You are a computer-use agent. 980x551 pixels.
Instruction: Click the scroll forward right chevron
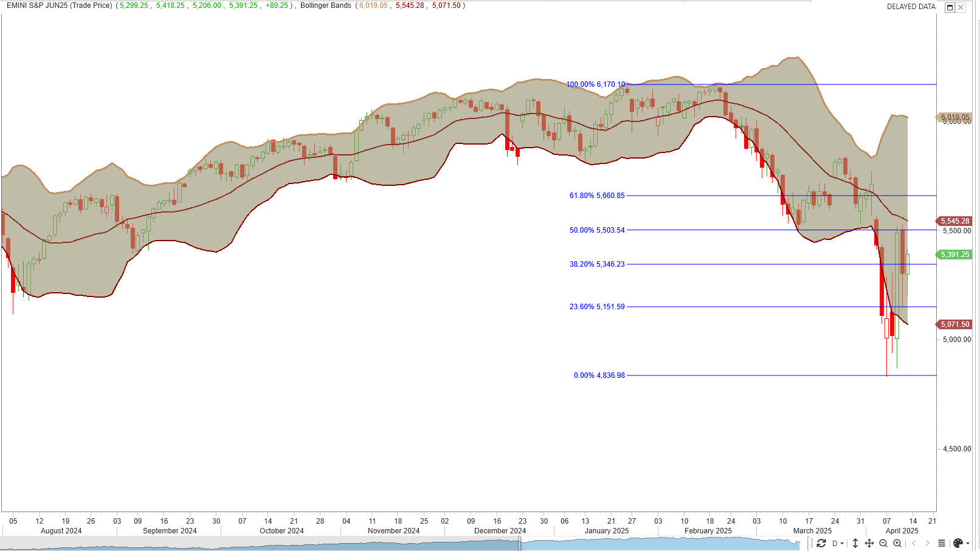[x=927, y=543]
